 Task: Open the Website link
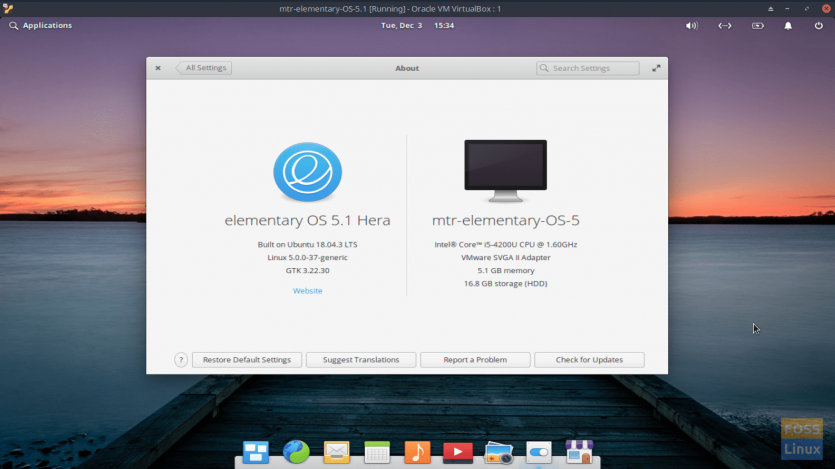(x=307, y=291)
